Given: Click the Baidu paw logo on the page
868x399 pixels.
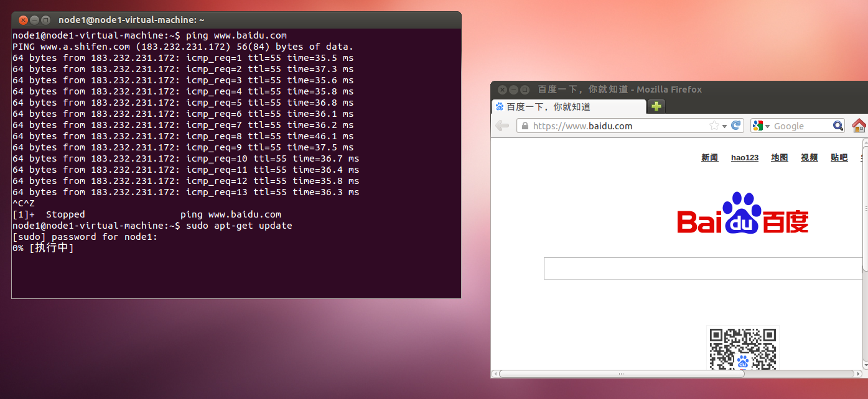Looking at the screenshot, I should (742, 213).
